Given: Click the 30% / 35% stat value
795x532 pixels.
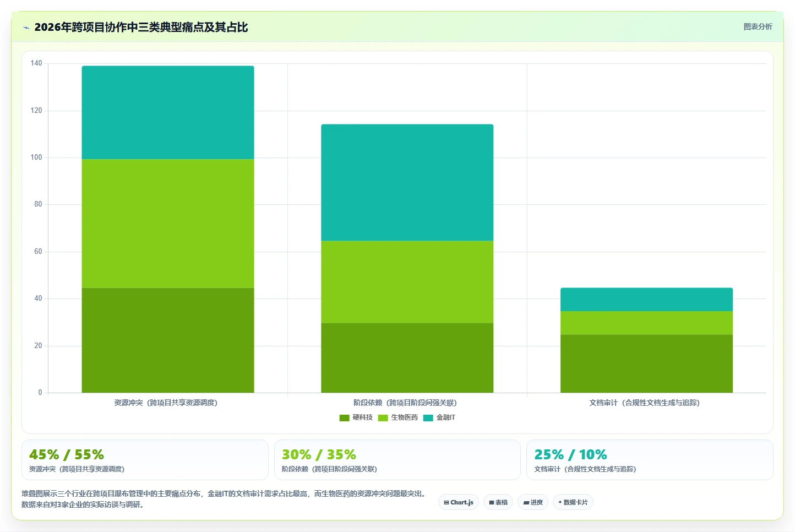Looking at the screenshot, I should click(319, 455).
